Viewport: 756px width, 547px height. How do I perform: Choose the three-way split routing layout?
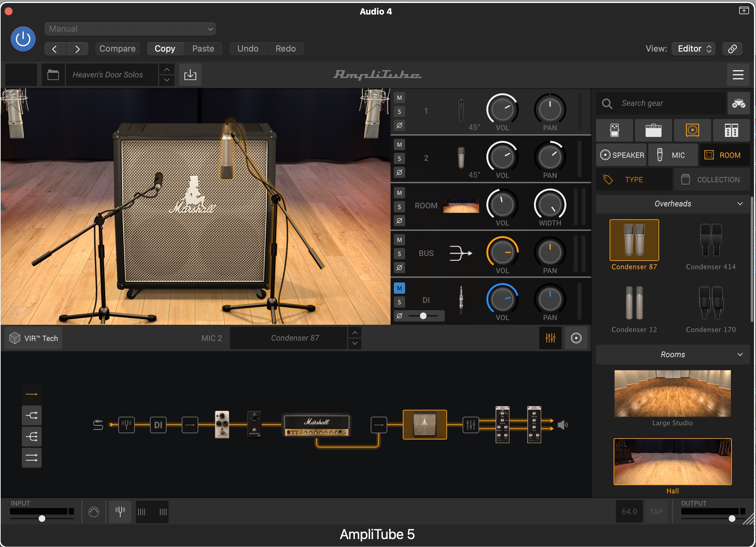pos(32,437)
